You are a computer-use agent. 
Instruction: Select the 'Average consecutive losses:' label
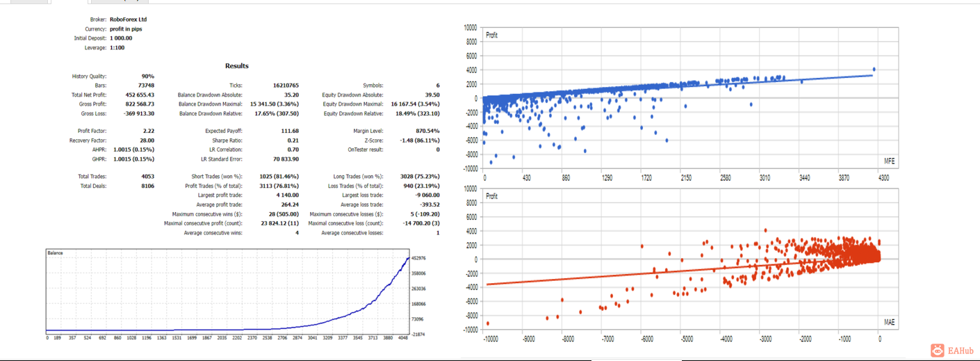pos(352,232)
